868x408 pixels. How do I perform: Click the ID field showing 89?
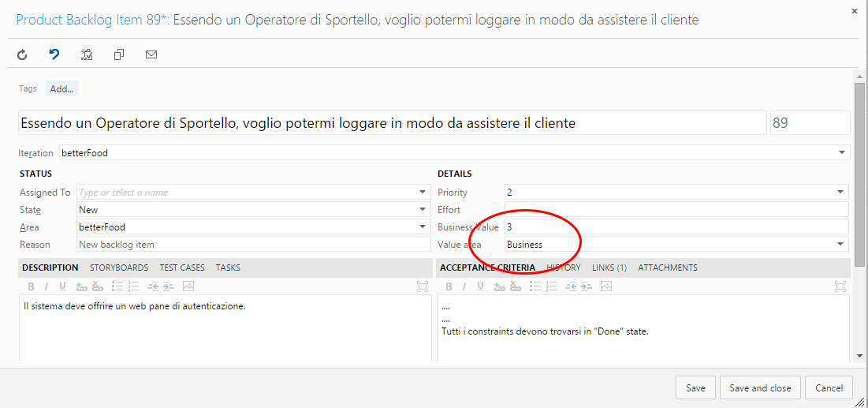click(810, 123)
